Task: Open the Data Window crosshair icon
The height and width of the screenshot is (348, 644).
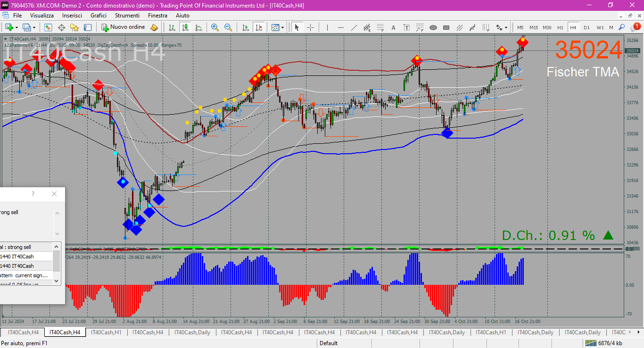Action: [x=61, y=27]
